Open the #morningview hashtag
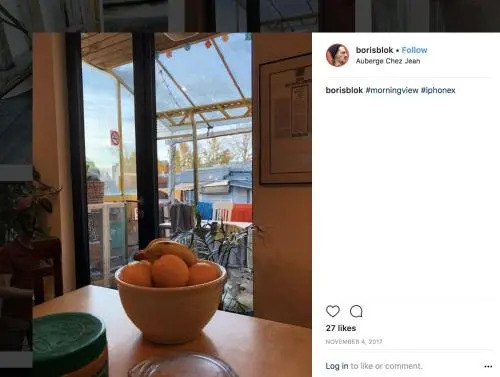The width and height of the screenshot is (500, 377). pos(392,90)
